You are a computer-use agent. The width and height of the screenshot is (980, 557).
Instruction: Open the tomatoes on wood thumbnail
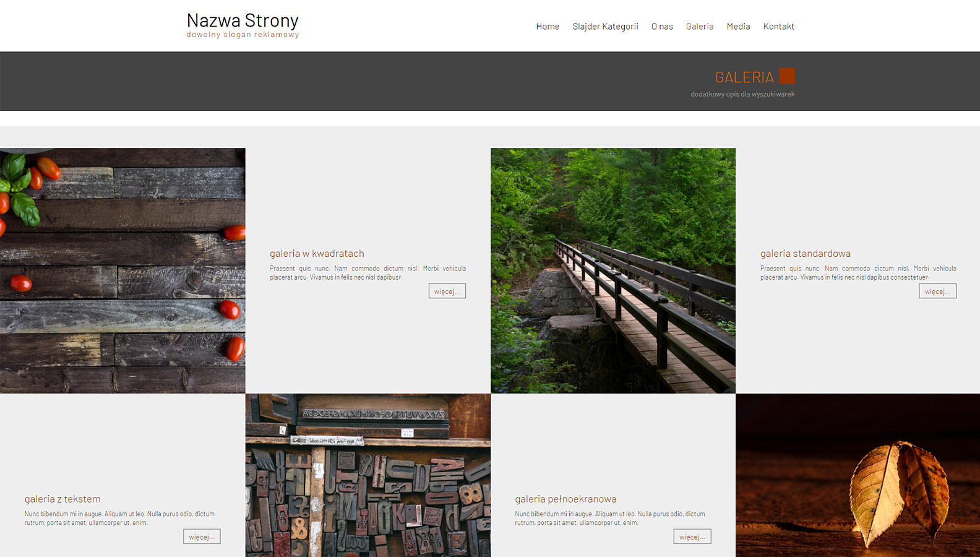click(123, 270)
